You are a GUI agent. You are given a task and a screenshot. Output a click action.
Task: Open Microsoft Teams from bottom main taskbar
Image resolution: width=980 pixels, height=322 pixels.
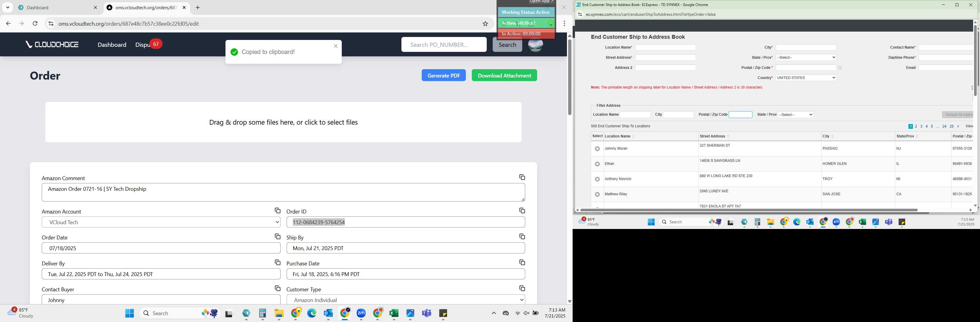[426, 313]
